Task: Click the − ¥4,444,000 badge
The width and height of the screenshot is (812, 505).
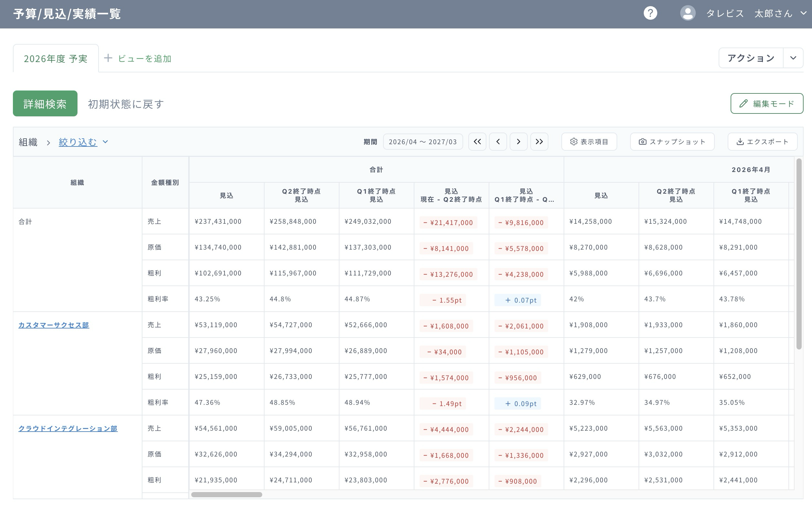Action: coord(446,430)
